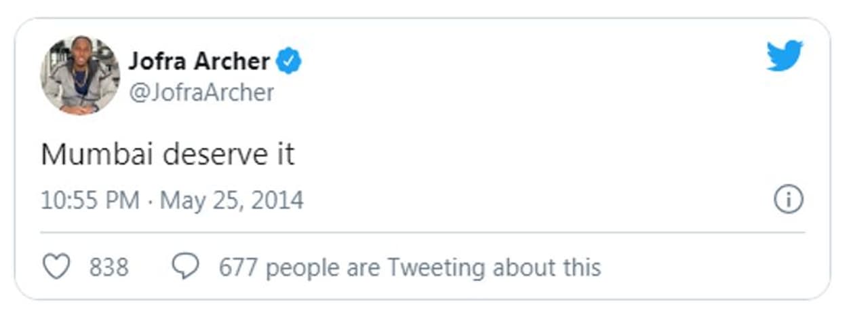Click the May 25, 2014 date

(231, 201)
